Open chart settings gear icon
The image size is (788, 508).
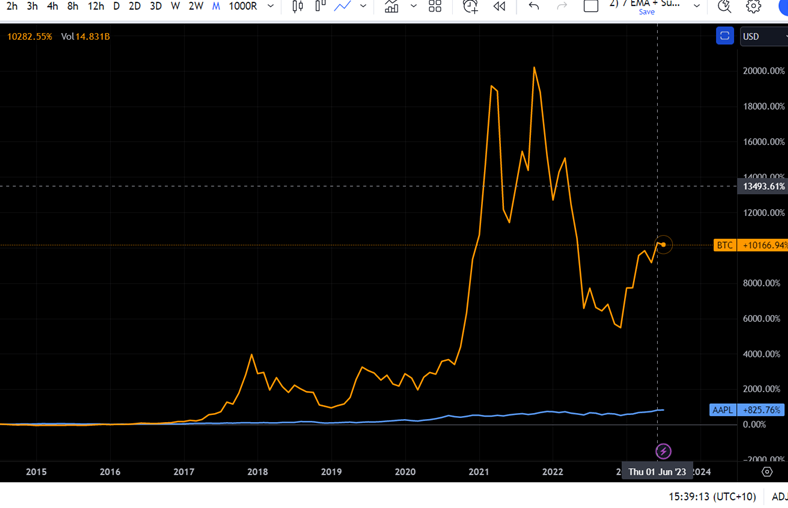click(x=753, y=7)
